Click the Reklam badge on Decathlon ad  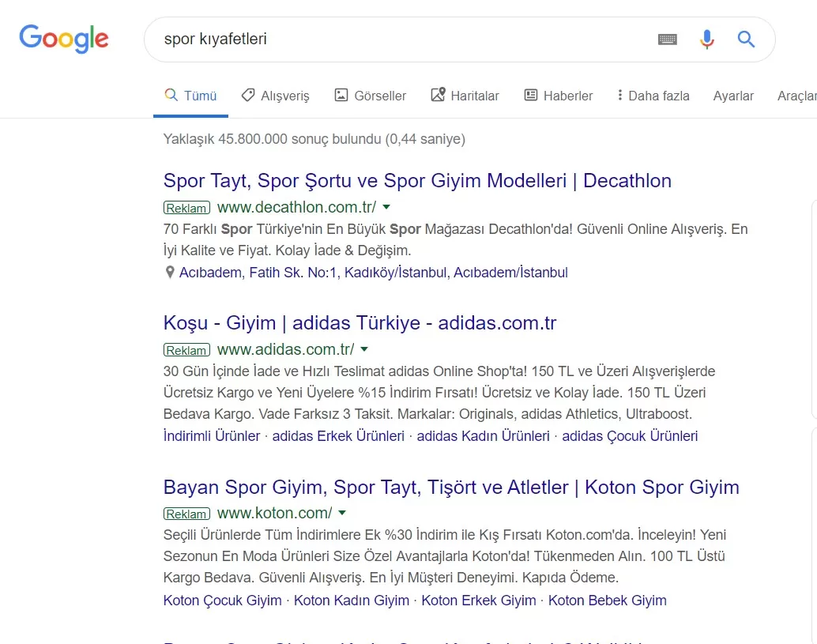[x=186, y=208]
